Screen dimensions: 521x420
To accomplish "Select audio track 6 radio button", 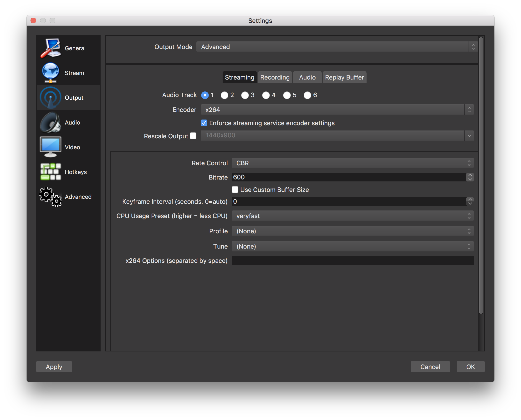I will 307,95.
